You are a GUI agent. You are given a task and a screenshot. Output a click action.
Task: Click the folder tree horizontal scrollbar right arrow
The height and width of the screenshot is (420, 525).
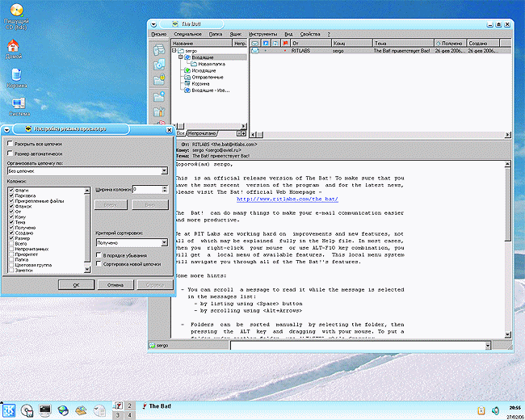[243, 126]
